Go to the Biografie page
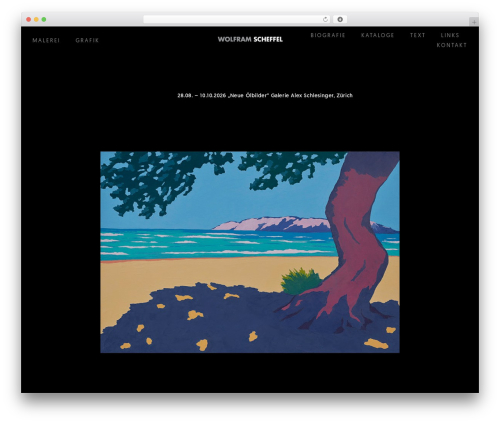 (x=328, y=35)
